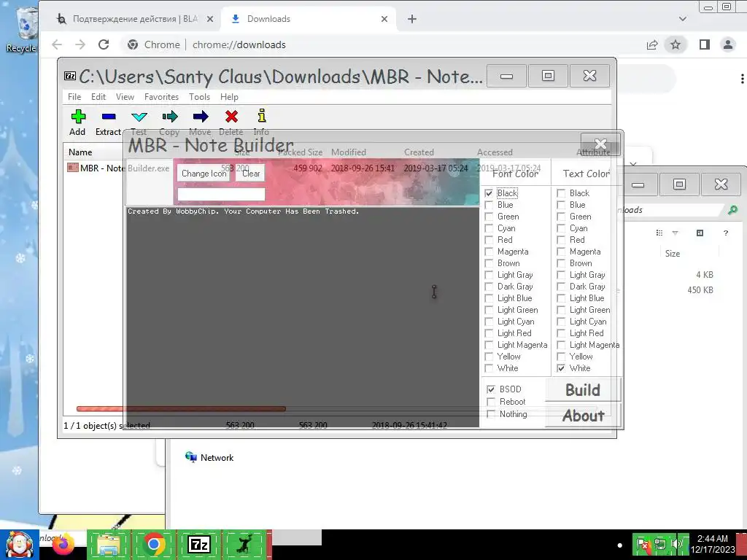Click Size column header in Explorer
The image size is (747, 560).
click(x=672, y=253)
